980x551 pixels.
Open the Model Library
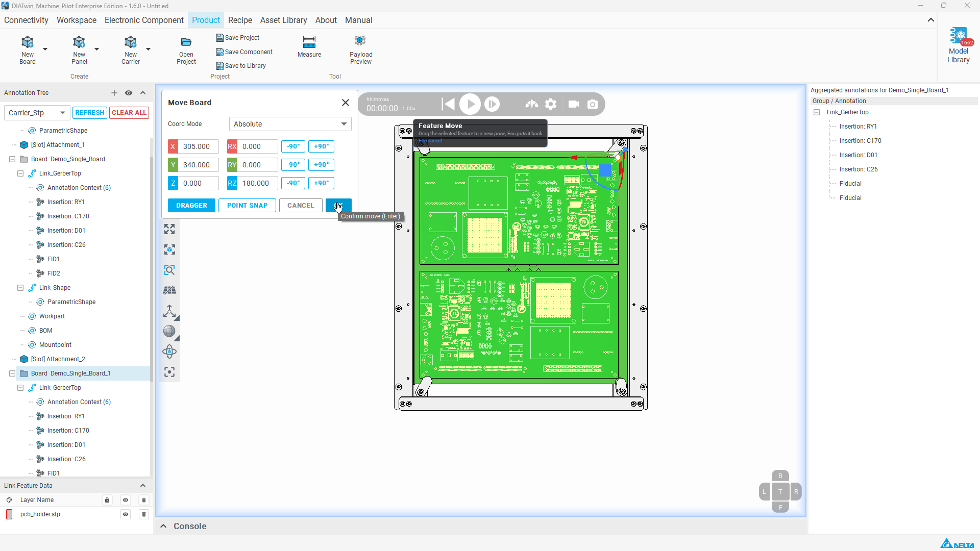[959, 46]
